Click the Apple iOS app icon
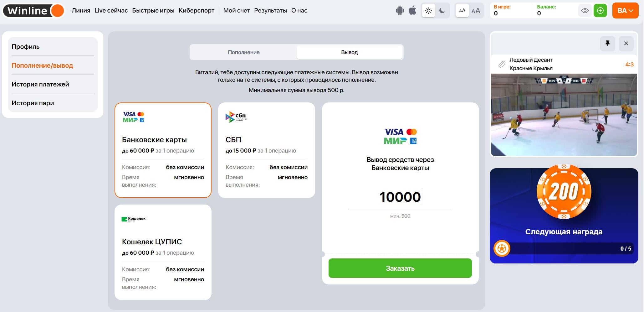The height and width of the screenshot is (312, 644). pos(413,11)
